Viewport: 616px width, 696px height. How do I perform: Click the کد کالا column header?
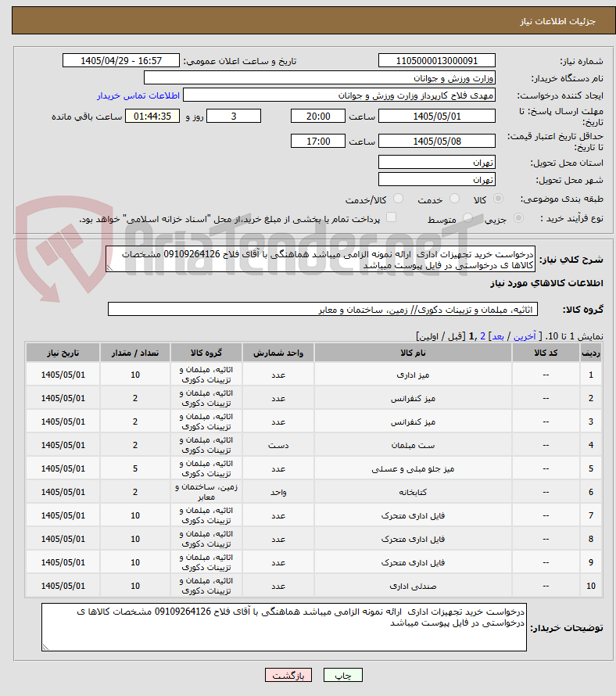[x=546, y=353]
